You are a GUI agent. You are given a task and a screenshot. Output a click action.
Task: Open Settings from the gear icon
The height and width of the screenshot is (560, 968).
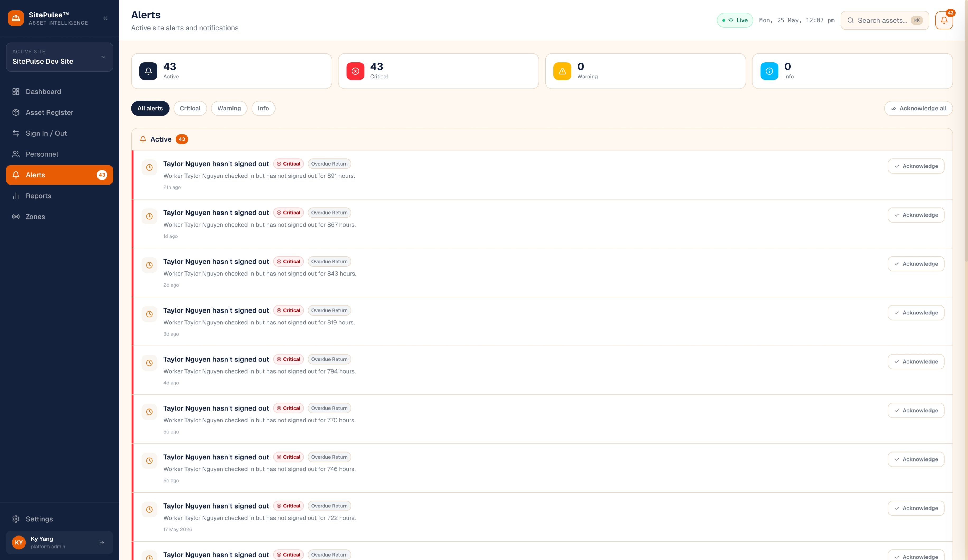click(x=16, y=519)
